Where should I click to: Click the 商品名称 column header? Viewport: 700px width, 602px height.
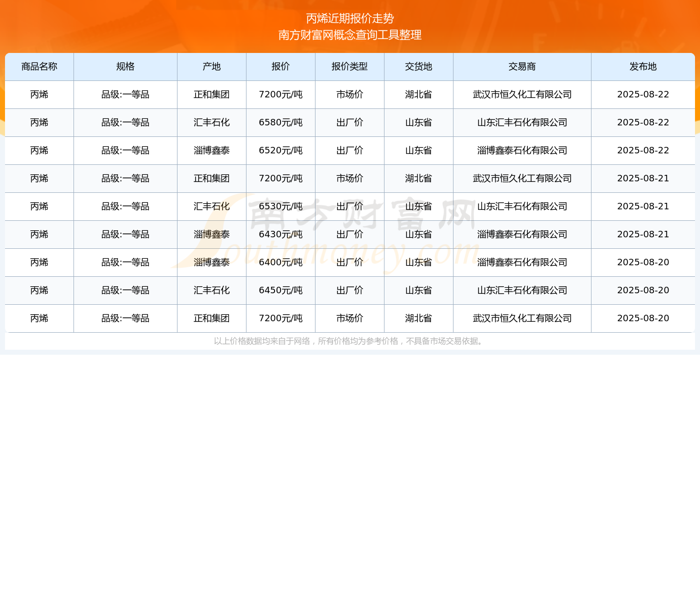coord(39,66)
